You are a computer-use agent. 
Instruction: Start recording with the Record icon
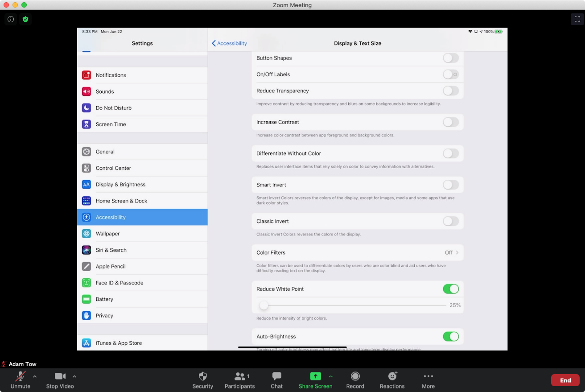click(355, 376)
